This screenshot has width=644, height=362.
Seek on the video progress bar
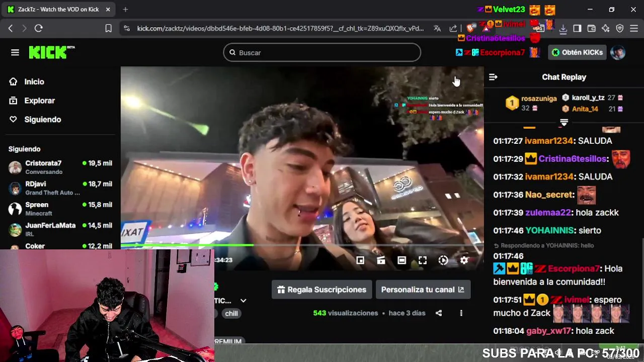(x=302, y=246)
